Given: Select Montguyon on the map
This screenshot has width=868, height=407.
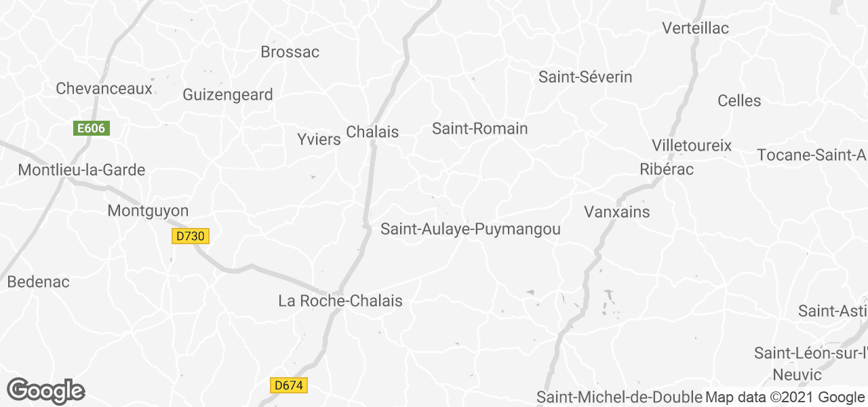Looking at the screenshot, I should (x=148, y=212).
